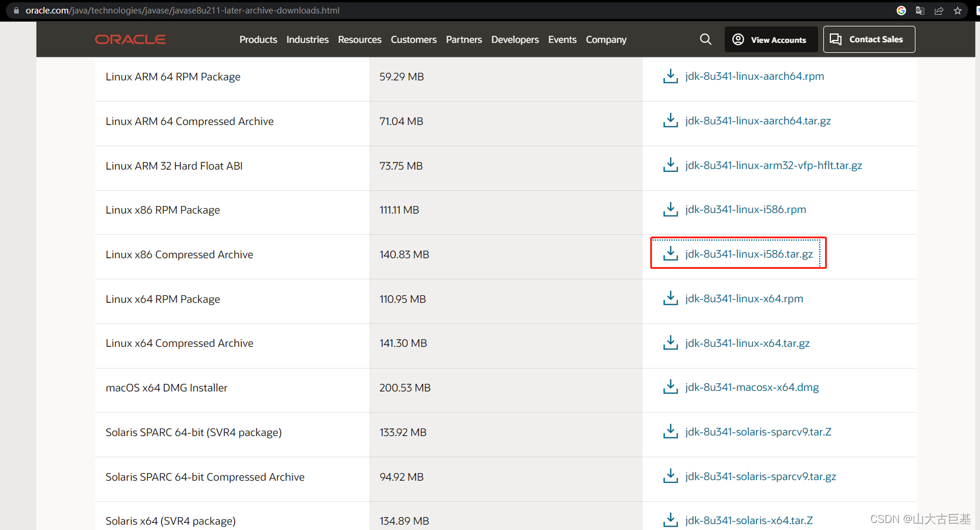Select 'Solaris x64 (SVR4 package)' text
This screenshot has width=980, height=530.
(171, 521)
